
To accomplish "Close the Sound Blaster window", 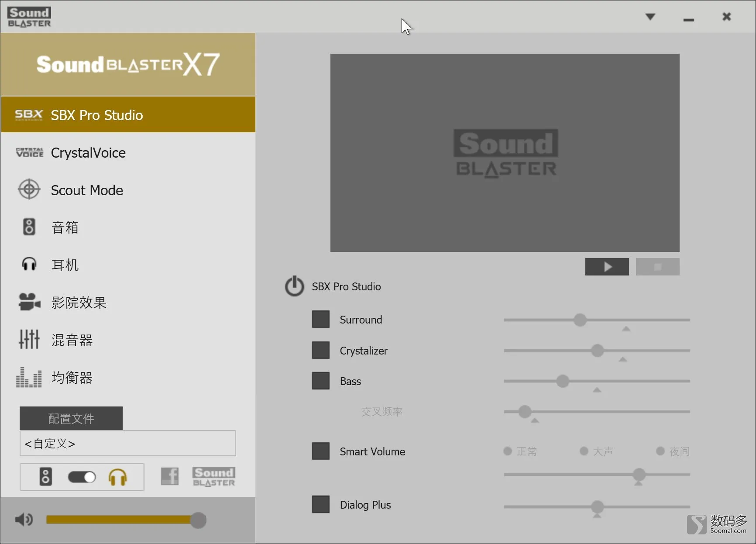I will click(727, 17).
